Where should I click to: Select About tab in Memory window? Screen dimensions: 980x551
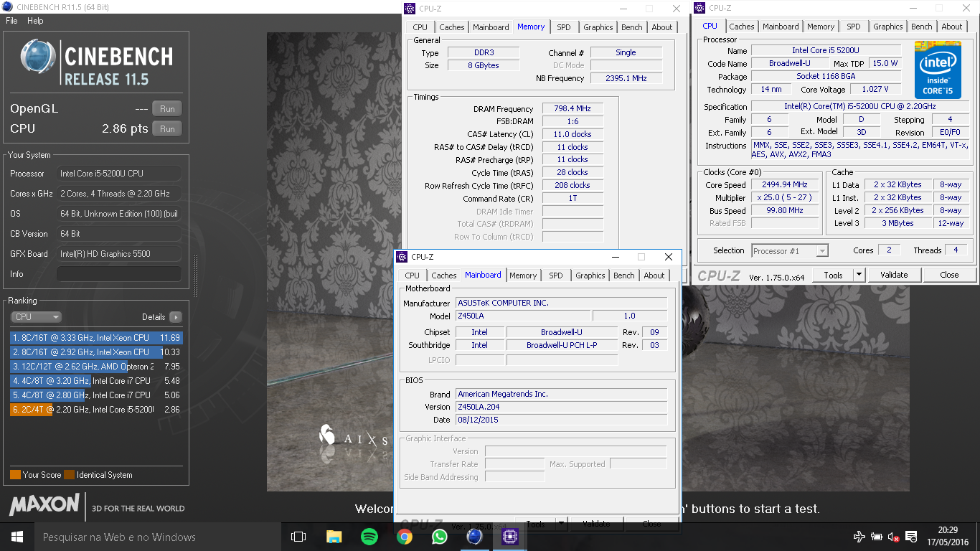[x=662, y=27]
